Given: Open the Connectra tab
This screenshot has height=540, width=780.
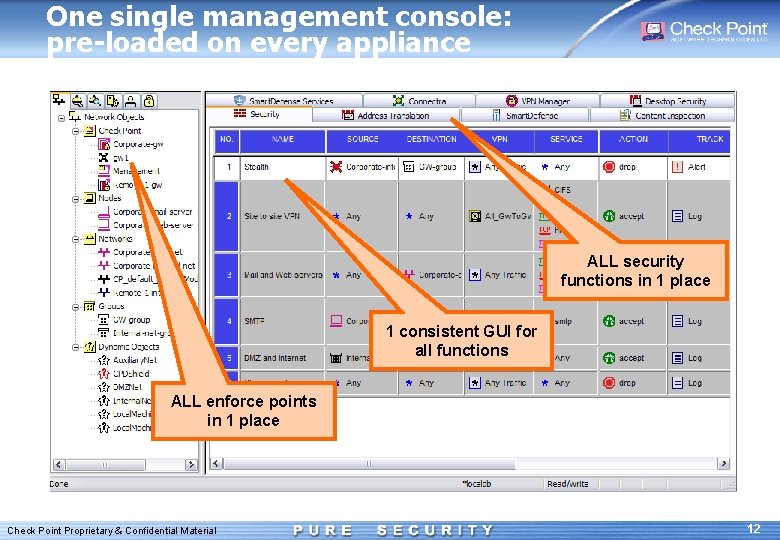Looking at the screenshot, I should [419, 100].
